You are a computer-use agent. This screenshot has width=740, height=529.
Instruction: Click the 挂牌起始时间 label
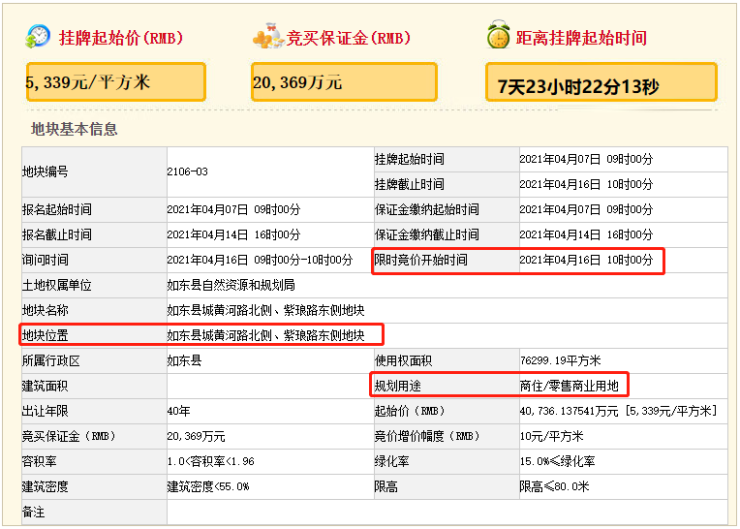point(409,159)
